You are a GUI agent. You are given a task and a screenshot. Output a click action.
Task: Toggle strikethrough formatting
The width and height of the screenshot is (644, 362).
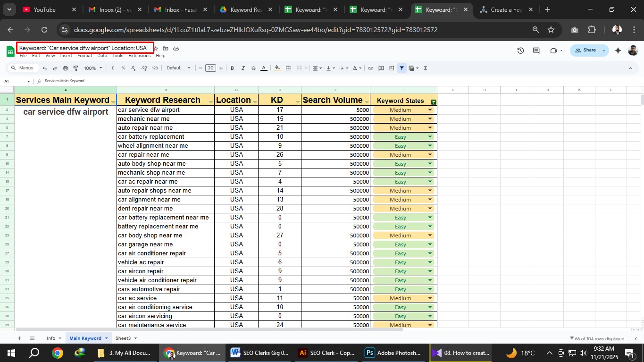253,68
